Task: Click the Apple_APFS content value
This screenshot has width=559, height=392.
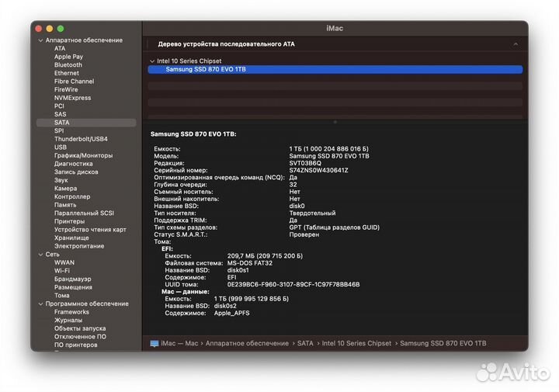Action: tap(231, 314)
